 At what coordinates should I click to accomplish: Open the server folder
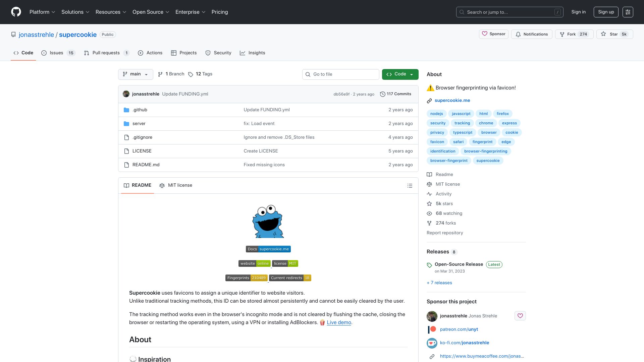click(139, 124)
